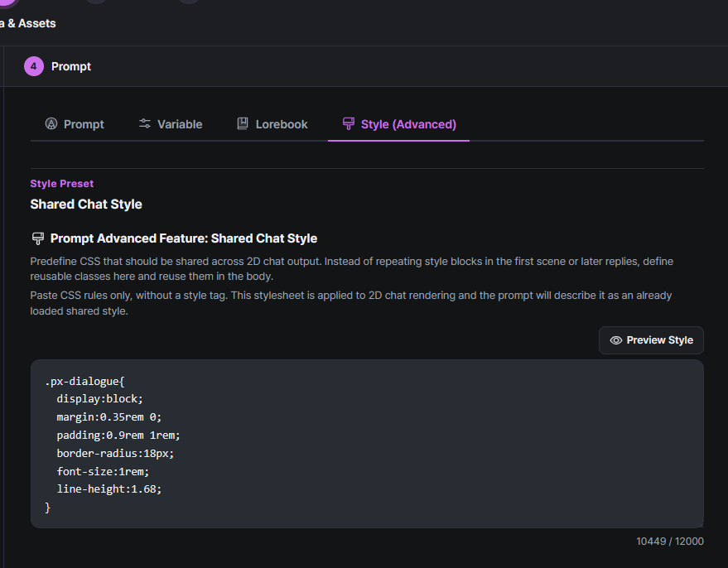
Task: Click the purple step circle above Assets
Action: pos(4,2)
